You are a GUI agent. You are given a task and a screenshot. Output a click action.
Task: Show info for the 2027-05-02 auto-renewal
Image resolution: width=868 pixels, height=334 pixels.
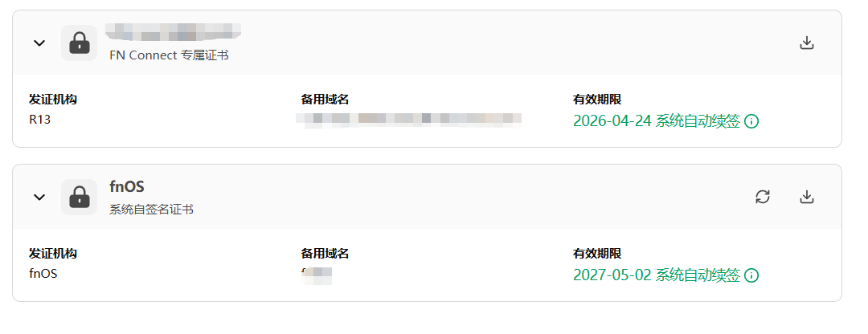pos(751,275)
